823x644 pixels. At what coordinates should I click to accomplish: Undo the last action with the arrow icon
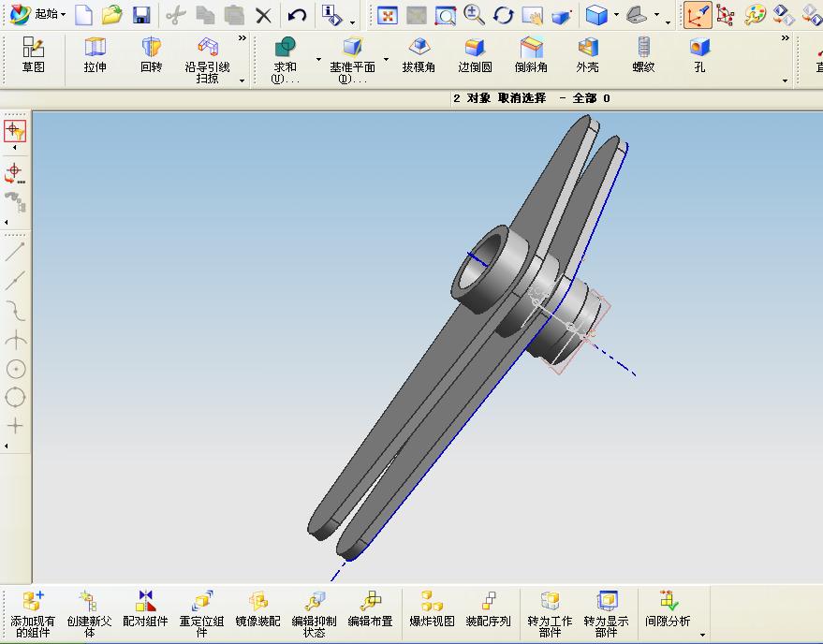pyautogui.click(x=297, y=15)
